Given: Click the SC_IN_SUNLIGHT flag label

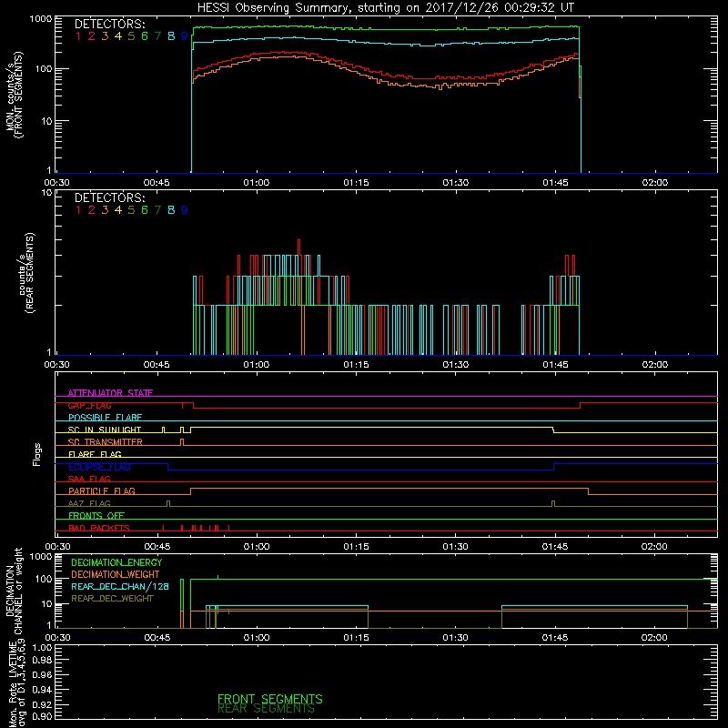Looking at the screenshot, I should coord(105,430).
